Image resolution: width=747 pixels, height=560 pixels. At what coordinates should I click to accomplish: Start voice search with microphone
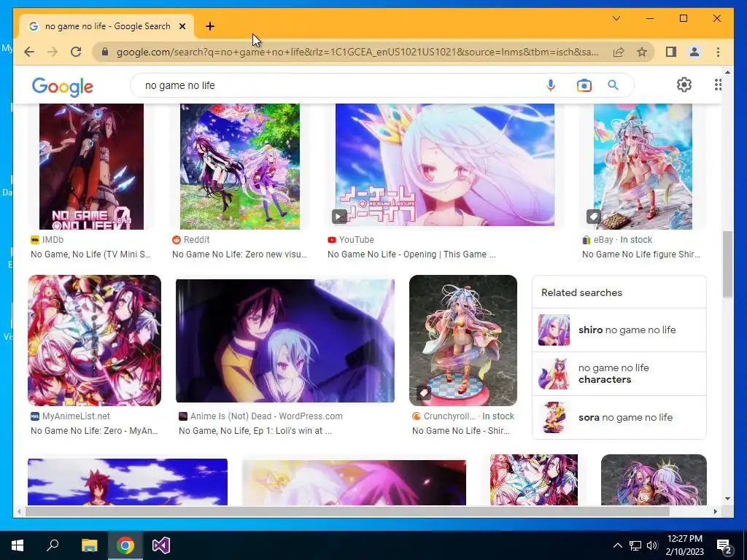[551, 85]
